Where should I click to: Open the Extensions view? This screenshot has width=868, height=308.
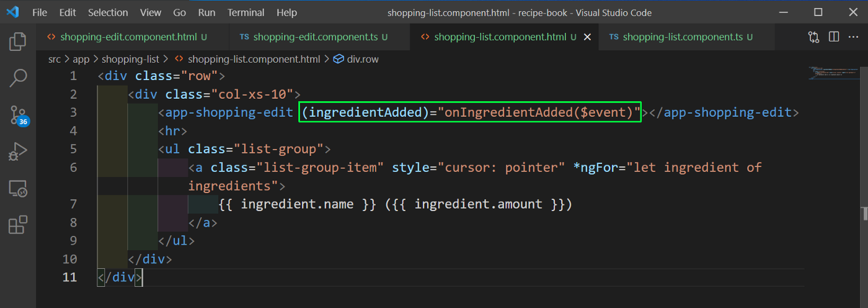click(18, 225)
